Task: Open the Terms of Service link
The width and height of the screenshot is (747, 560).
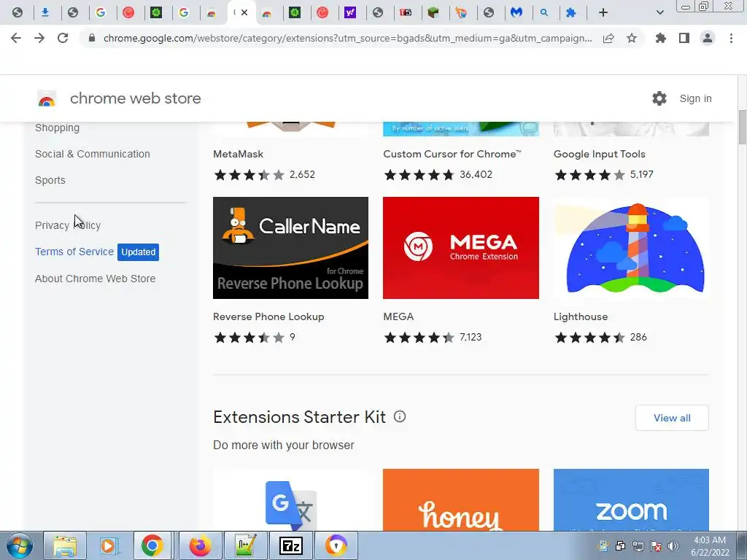Action: pos(74,252)
